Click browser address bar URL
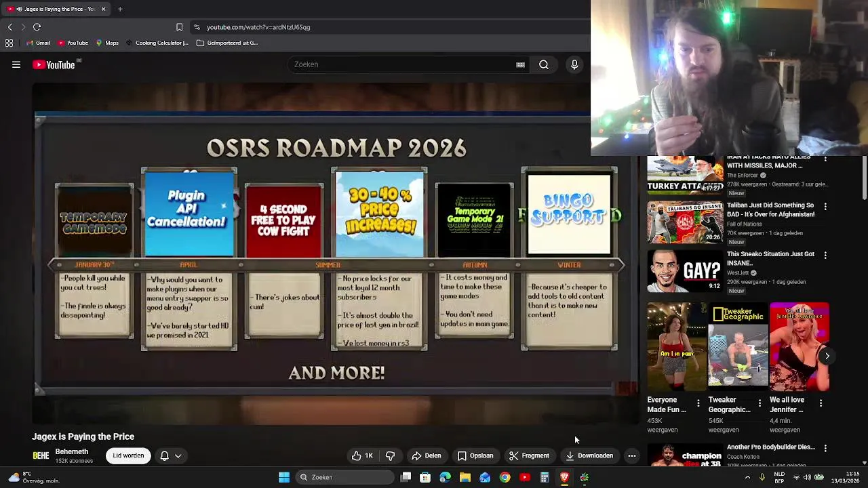Viewport: 868px width, 488px height. [x=258, y=27]
